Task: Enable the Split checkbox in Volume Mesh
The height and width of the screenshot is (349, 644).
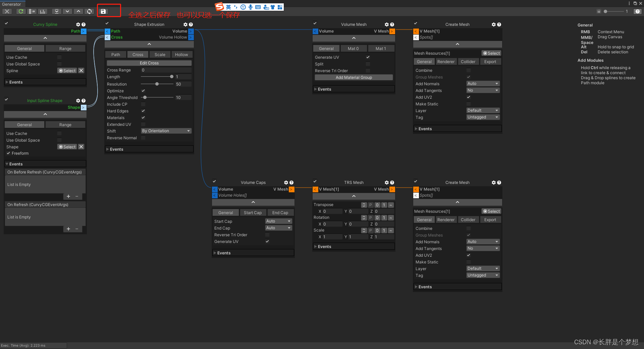Action: click(368, 64)
